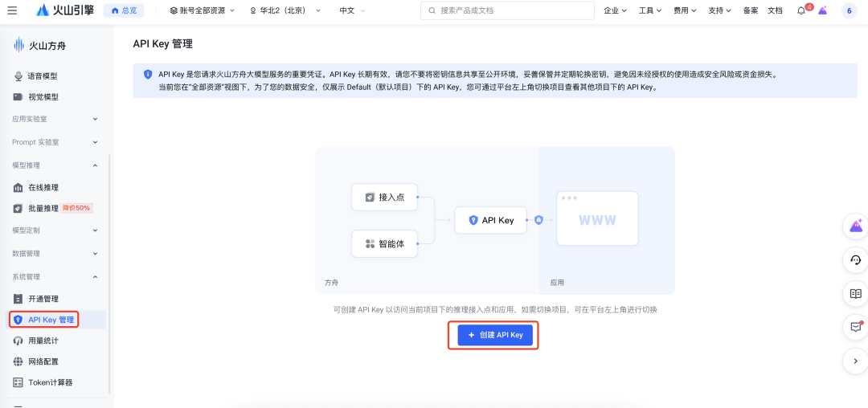Click the info shield icon in the notice banner
Viewport: 868px width, 408px height.
pyautogui.click(x=148, y=74)
